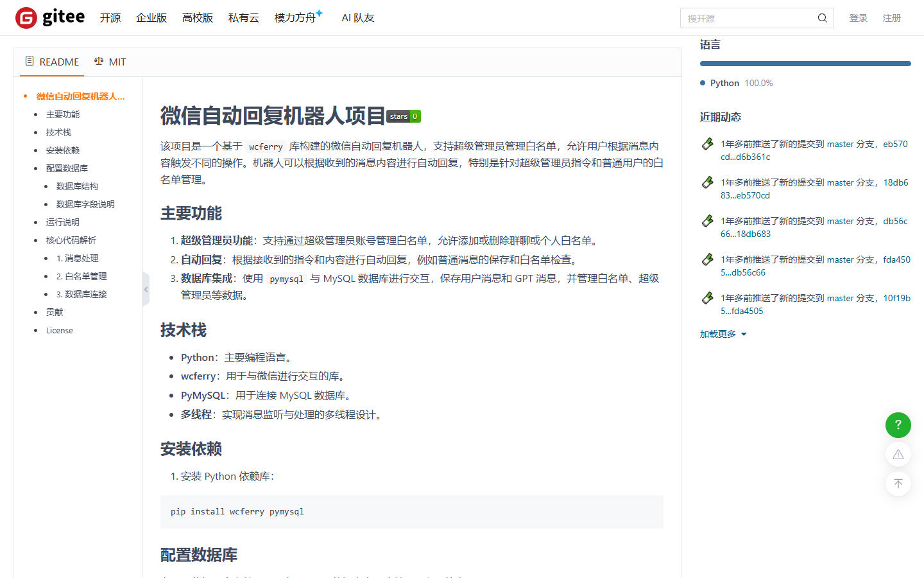Click the commit icon beside 10f19b5 push
Image resolution: width=924 pixels, height=578 pixels.
[x=707, y=298]
